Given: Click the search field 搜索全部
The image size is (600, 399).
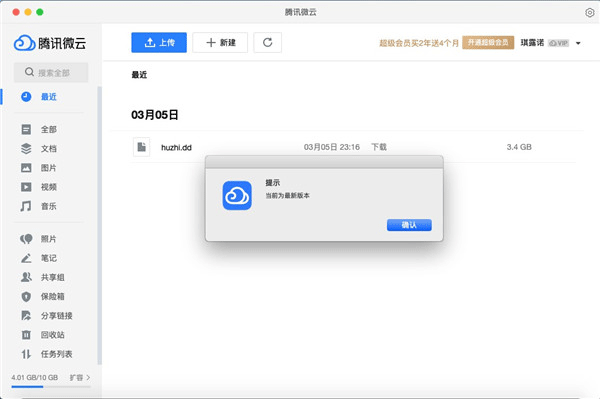Looking at the screenshot, I should coord(51,72).
